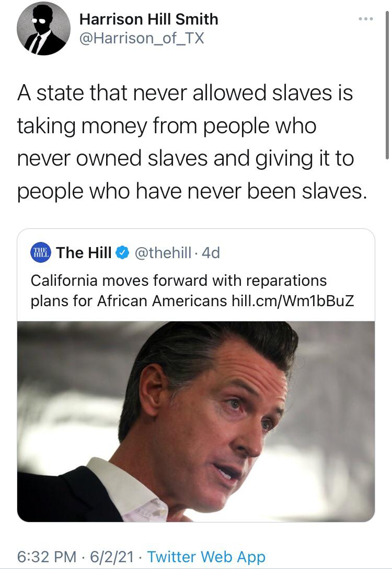Viewport: 392px width, 569px height.
Task: Tap The Hill's round blue logo avatar
Action: 41,252
